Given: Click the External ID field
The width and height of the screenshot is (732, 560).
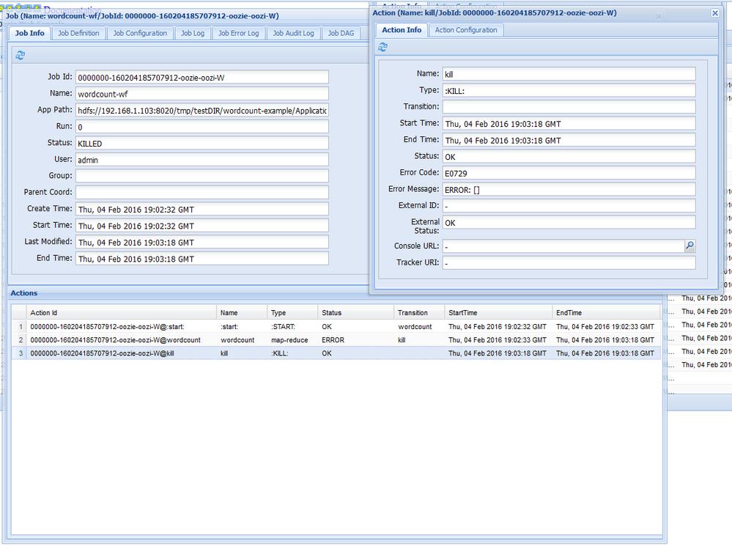Looking at the screenshot, I should (x=569, y=205).
